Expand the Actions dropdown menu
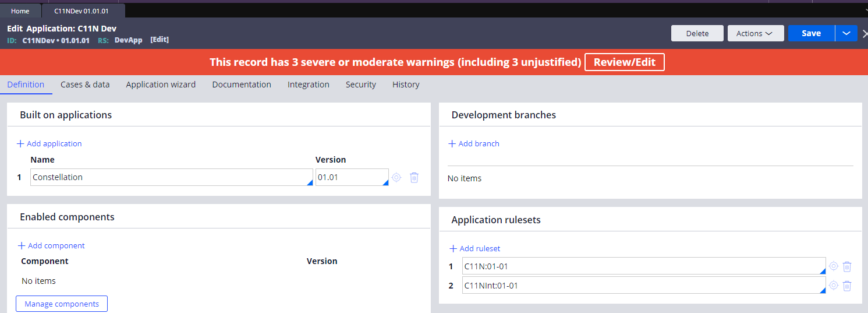 coord(755,33)
